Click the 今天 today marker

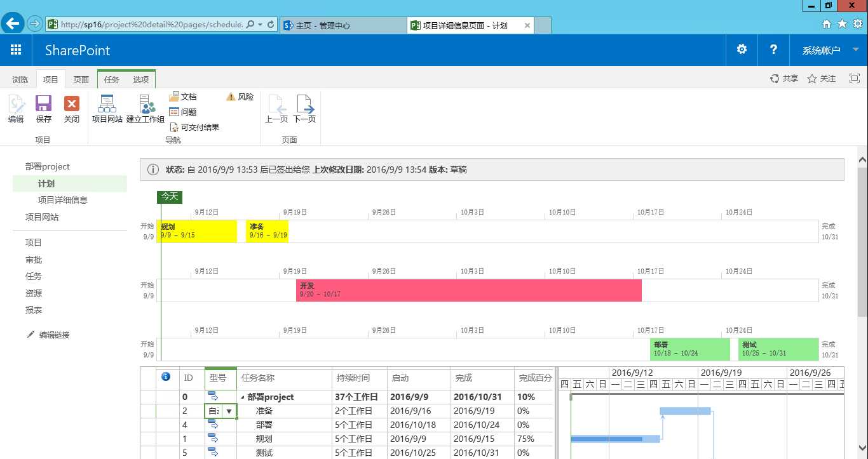click(169, 196)
